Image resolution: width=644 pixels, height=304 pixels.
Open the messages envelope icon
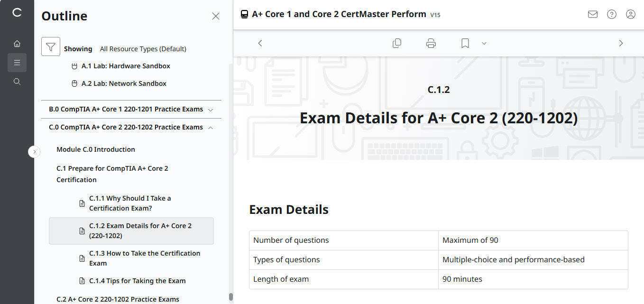point(592,14)
